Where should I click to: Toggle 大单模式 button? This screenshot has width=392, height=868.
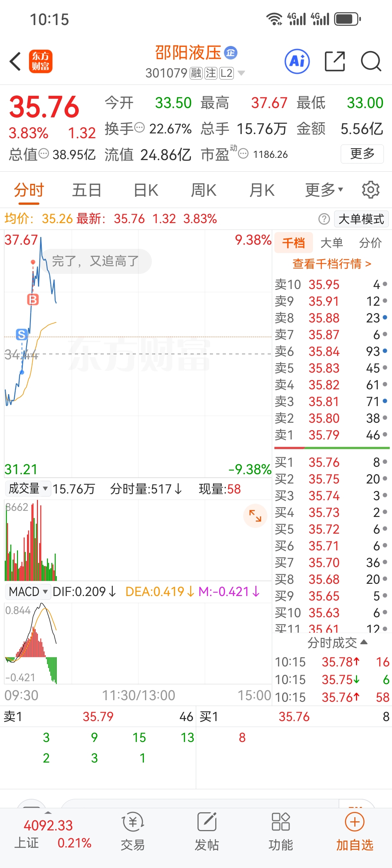tap(361, 219)
